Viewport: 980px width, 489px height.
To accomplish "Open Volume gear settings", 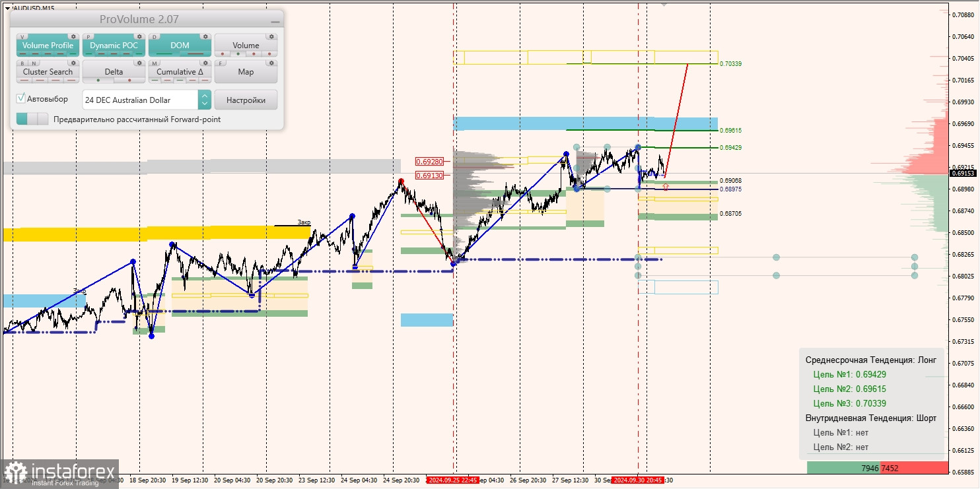I will [271, 36].
